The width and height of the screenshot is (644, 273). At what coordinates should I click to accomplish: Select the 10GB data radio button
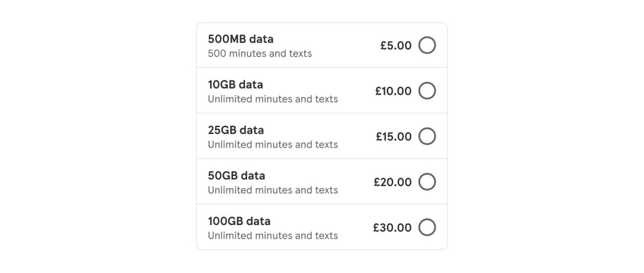(x=427, y=91)
